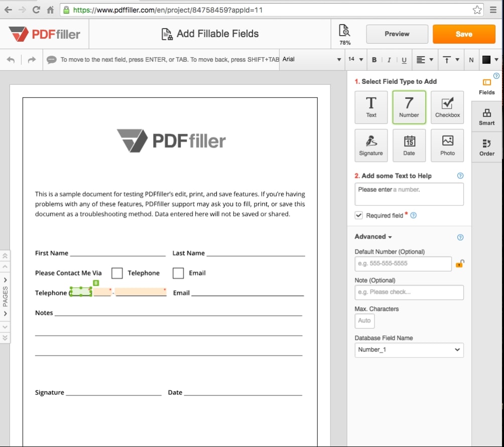Open the font size 14 dropdown

[x=355, y=60]
